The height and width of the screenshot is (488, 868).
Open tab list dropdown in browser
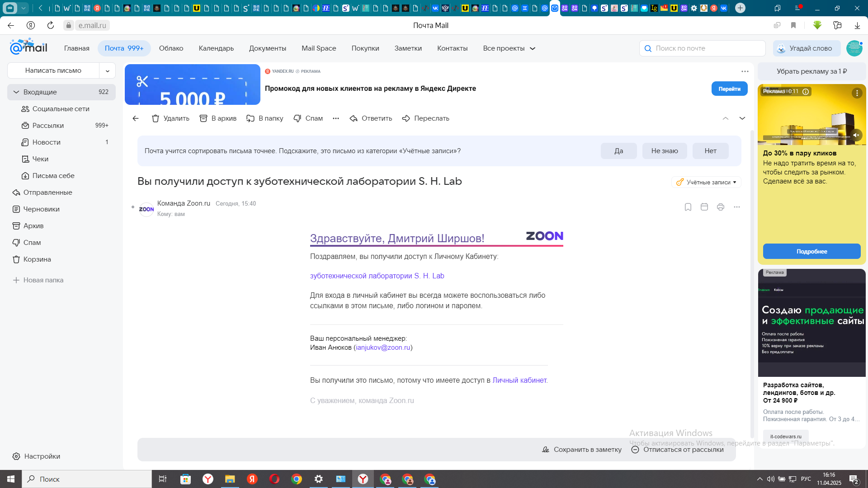click(x=24, y=8)
